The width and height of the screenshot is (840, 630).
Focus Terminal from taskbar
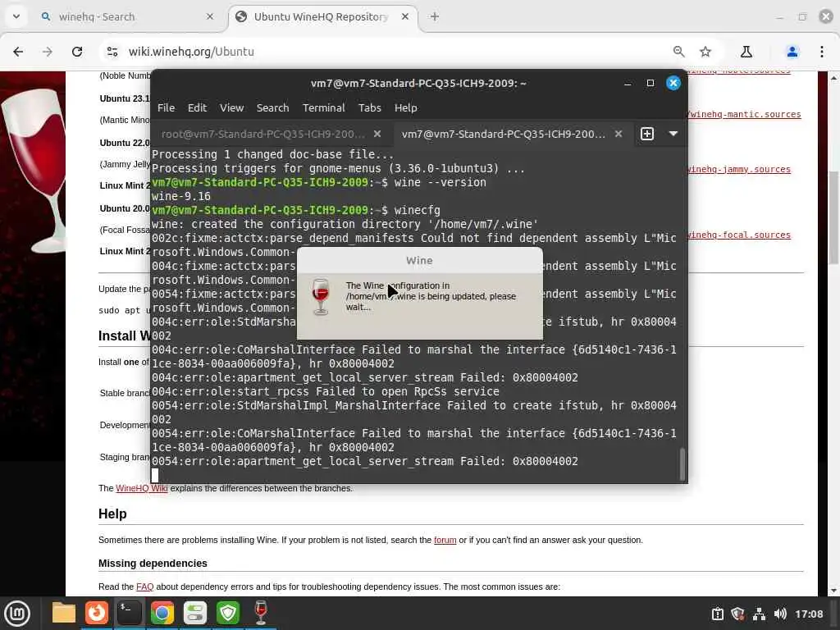click(x=130, y=614)
